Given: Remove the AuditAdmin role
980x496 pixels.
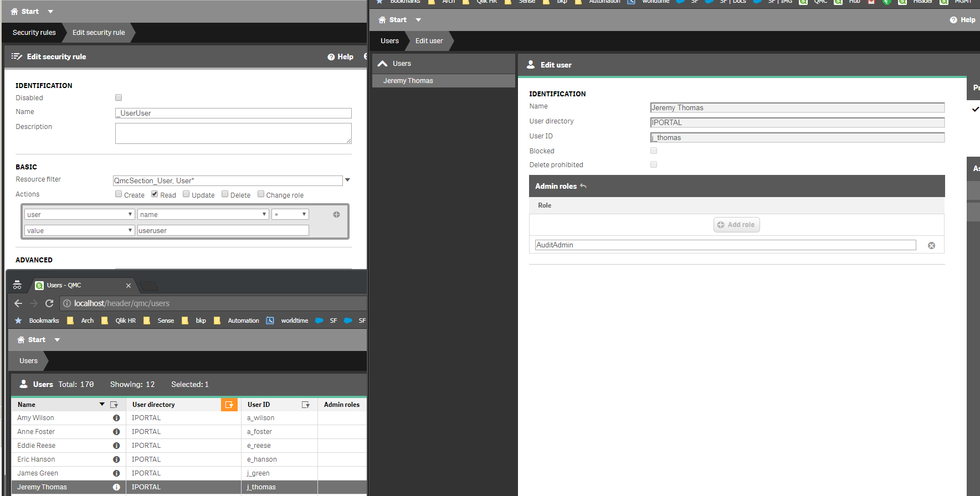Looking at the screenshot, I should (931, 245).
